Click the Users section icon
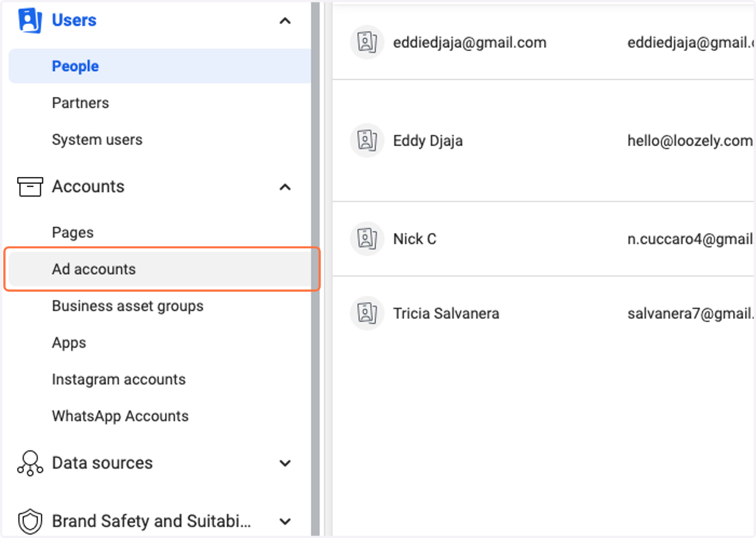The image size is (756, 538). pos(30,20)
